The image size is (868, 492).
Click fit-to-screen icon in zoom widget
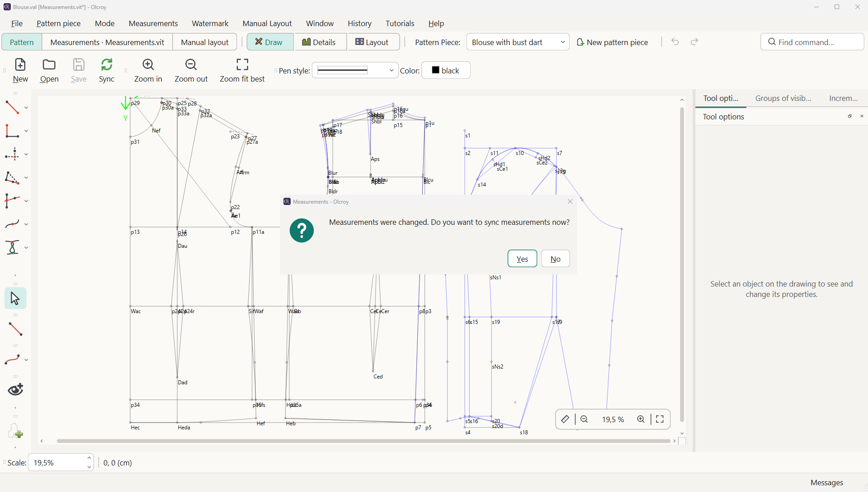point(660,419)
